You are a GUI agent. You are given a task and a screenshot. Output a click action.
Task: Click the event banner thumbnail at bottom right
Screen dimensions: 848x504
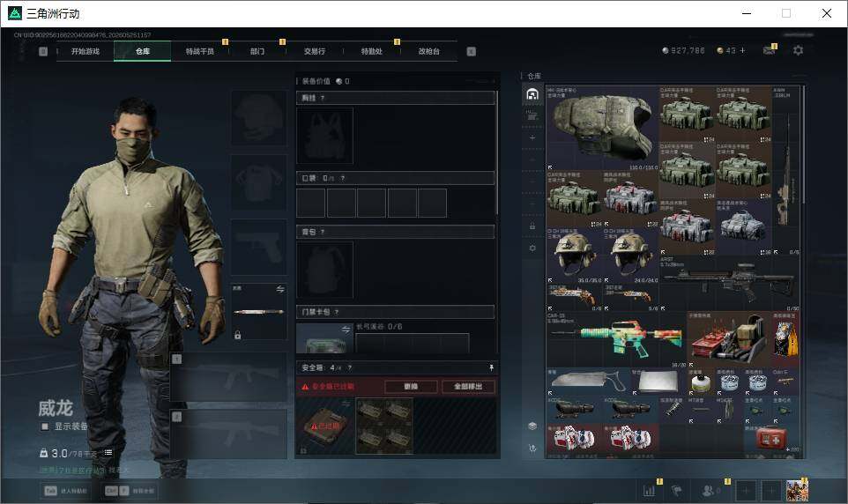click(x=797, y=491)
